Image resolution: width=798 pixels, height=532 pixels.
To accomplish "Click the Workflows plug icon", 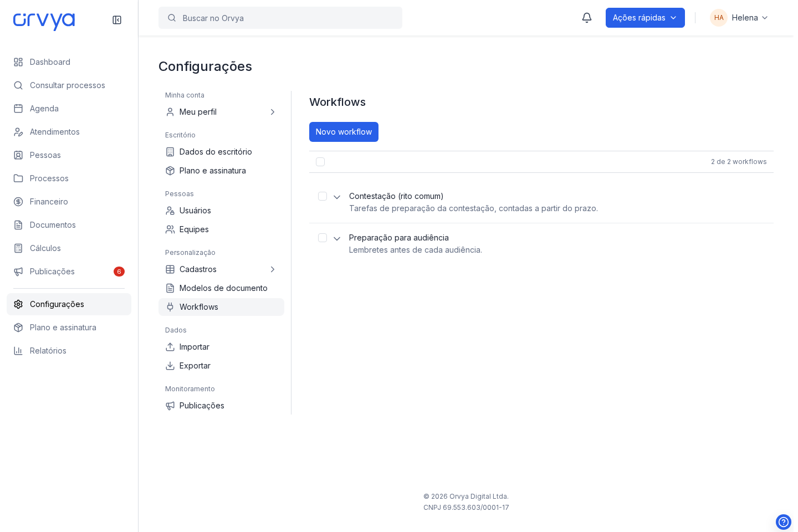I will click(x=170, y=307).
